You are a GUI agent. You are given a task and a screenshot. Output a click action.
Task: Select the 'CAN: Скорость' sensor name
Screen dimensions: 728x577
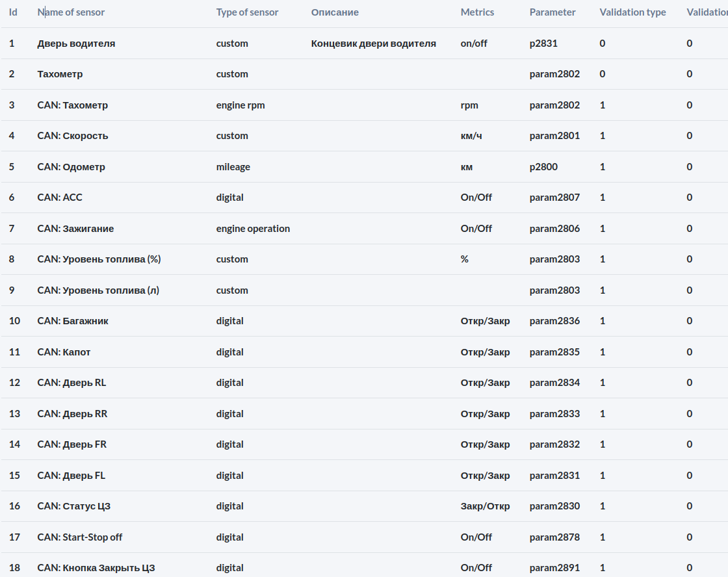tap(73, 136)
